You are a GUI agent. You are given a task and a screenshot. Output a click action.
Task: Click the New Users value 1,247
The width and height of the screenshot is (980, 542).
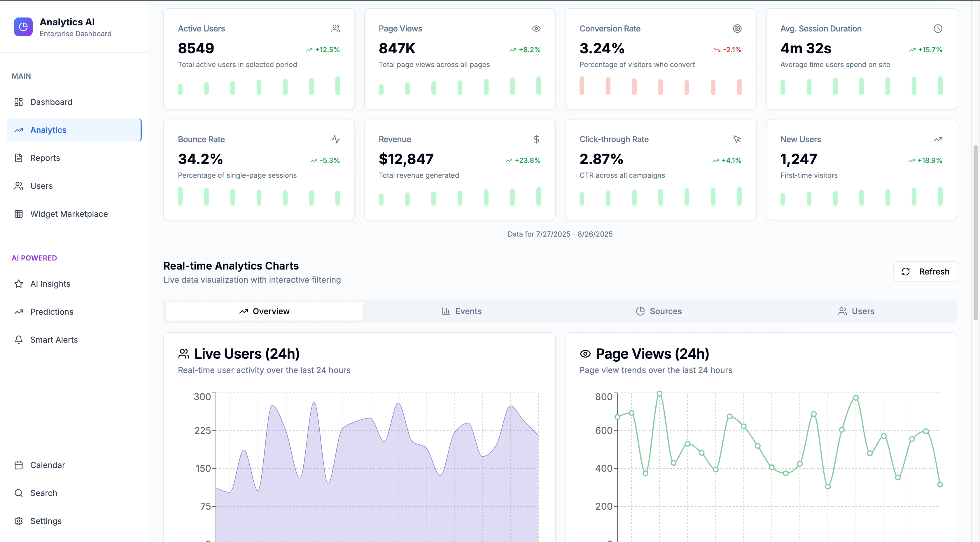pos(799,159)
